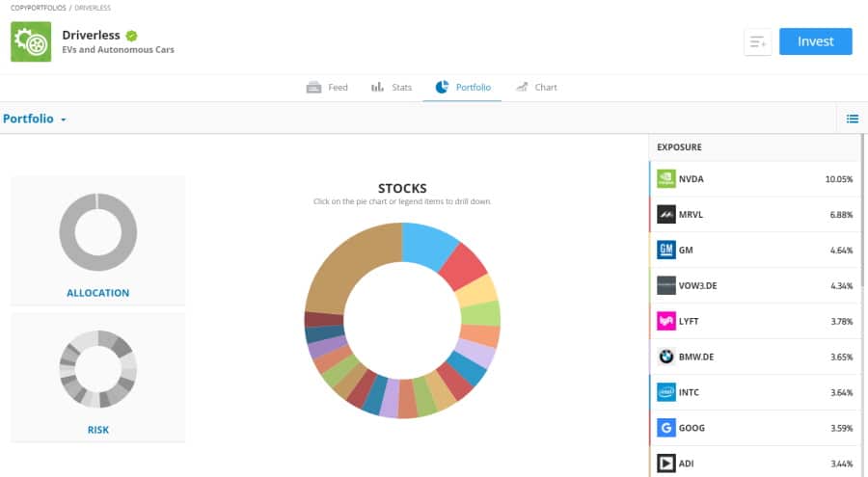Select MRVL ticker text
868x477 pixels.
pos(691,215)
